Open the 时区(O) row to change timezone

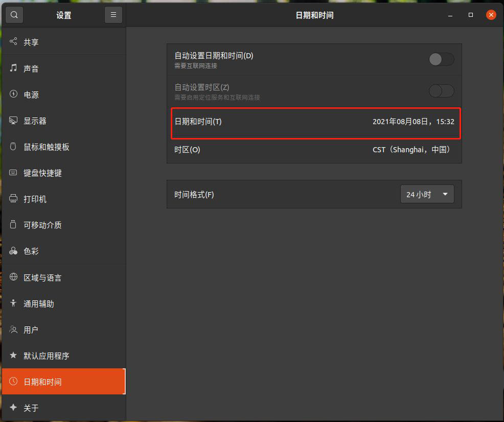tap(314, 150)
